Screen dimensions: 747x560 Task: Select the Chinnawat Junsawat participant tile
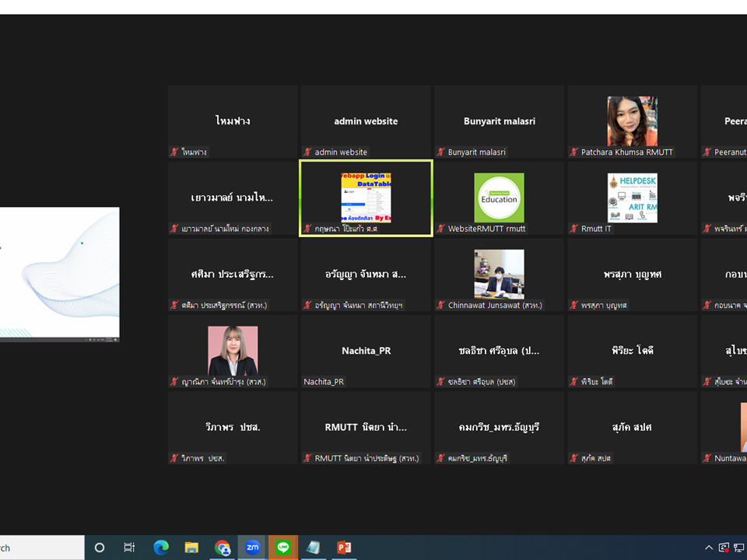tap(500, 275)
